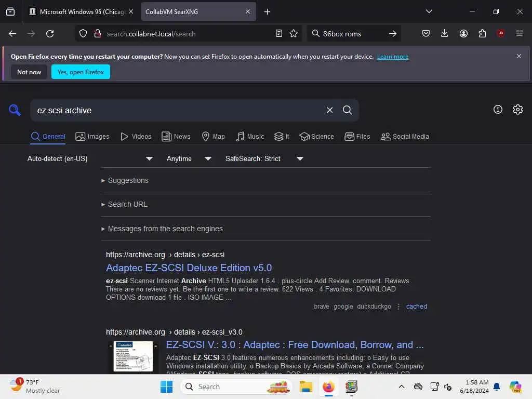Image resolution: width=532 pixels, height=399 pixels.
Task: Open Adaptec EZ-SCSI Deluxe Edition v5.0 result
Action: 189,268
